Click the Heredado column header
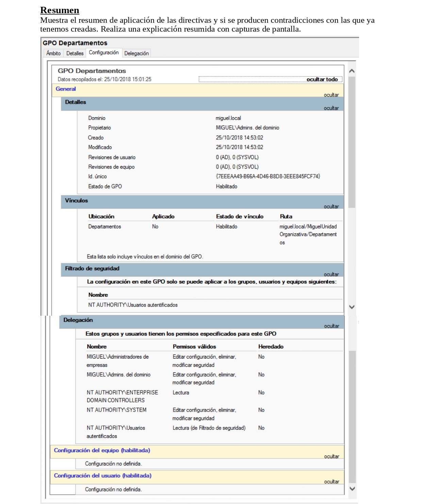Image resolution: width=422 pixels, height=504 pixels. point(271,347)
